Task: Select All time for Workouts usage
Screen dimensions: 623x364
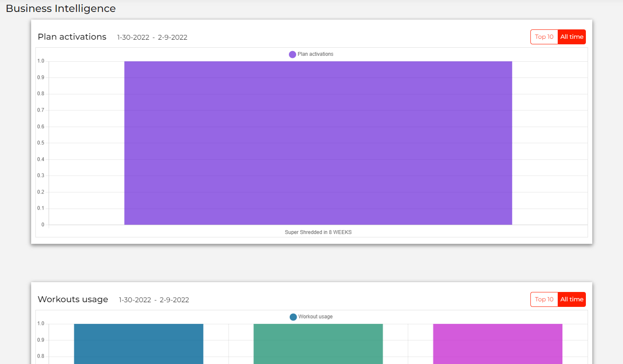Action: click(572, 300)
